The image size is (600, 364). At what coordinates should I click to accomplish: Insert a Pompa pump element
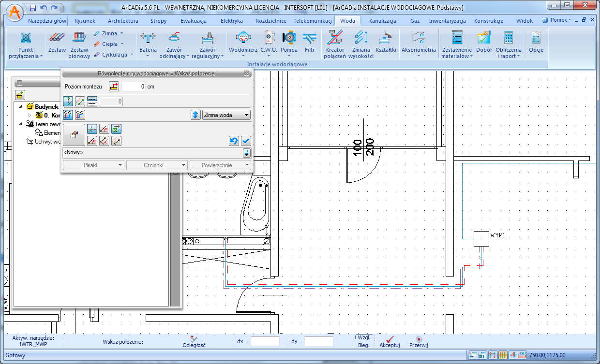[x=289, y=44]
